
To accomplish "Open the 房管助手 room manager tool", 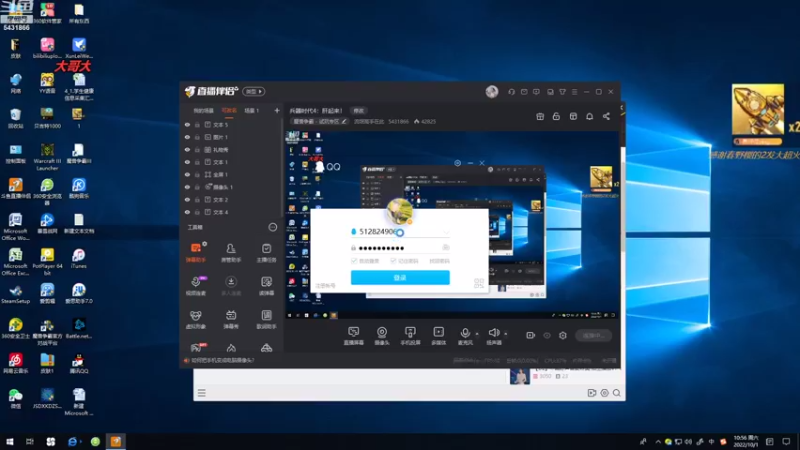I will click(231, 252).
